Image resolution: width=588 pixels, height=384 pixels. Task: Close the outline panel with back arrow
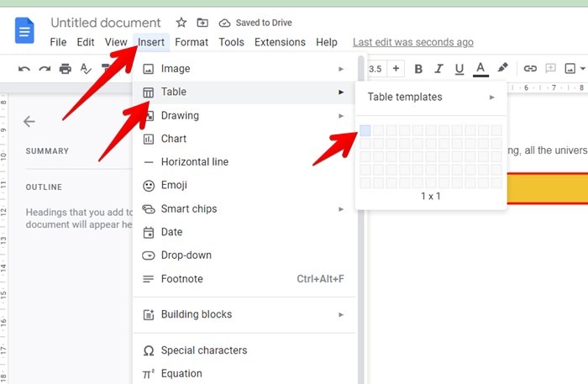pos(29,122)
